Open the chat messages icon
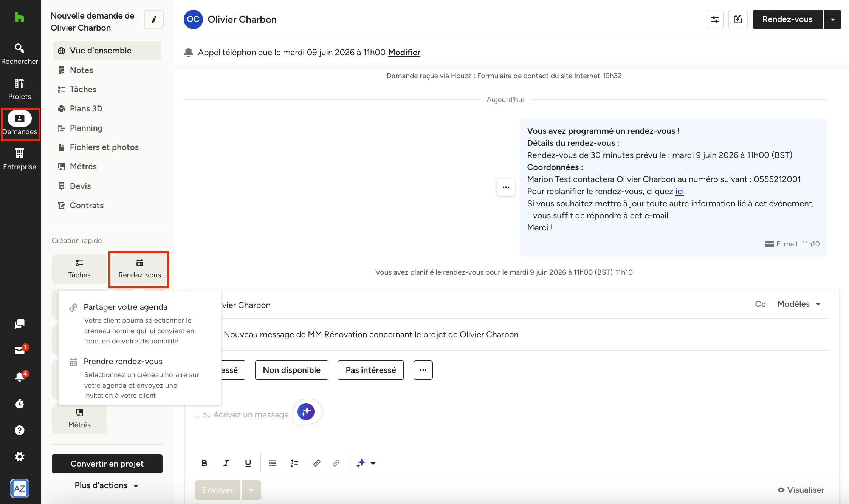 [x=20, y=324]
